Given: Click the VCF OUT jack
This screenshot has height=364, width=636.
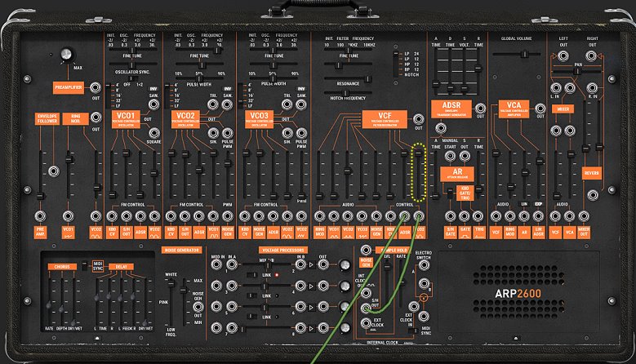Looking at the screenshot, I should coord(418,119).
